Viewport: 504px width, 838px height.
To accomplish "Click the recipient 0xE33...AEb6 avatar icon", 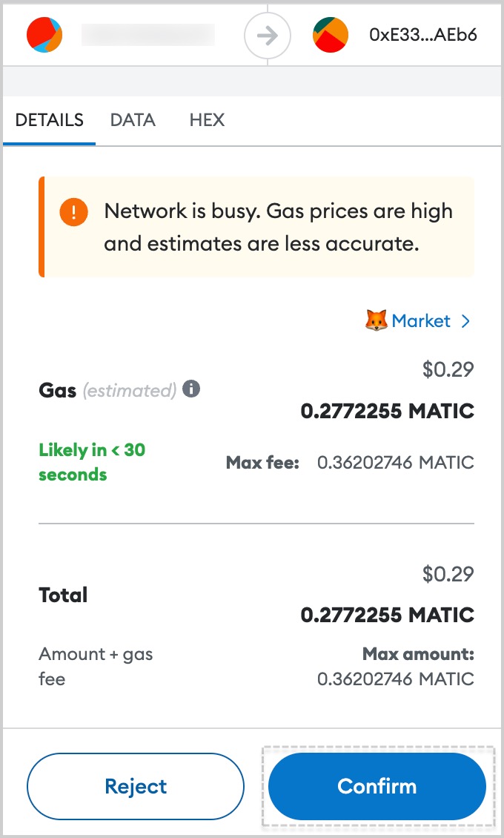I will tap(331, 35).
